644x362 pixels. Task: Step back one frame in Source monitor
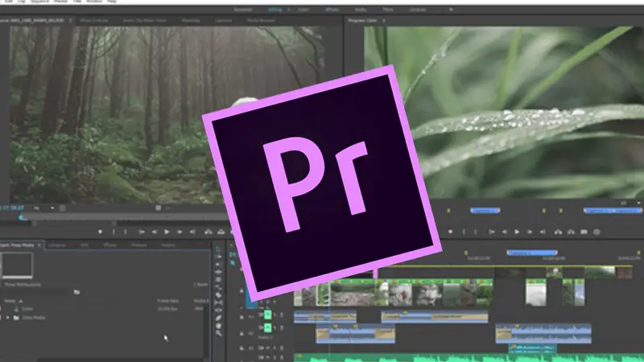(155, 232)
